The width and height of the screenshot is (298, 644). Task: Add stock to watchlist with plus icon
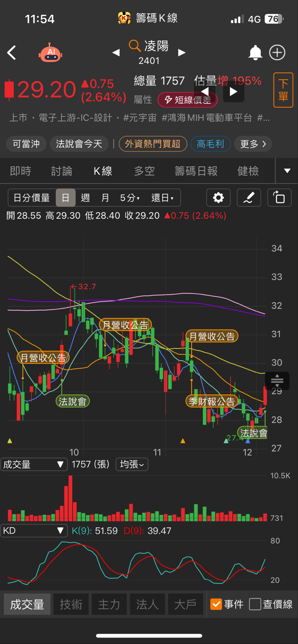277,52
